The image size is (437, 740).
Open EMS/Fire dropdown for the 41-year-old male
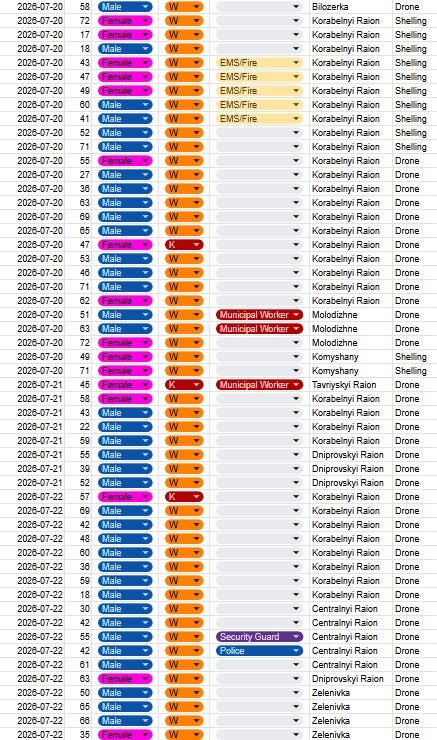(259, 118)
